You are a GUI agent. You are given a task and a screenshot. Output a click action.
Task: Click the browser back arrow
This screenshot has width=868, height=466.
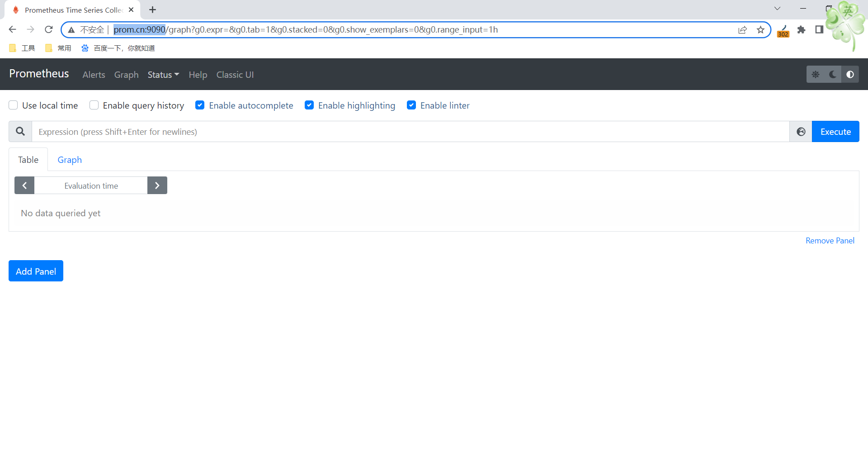pos(13,29)
